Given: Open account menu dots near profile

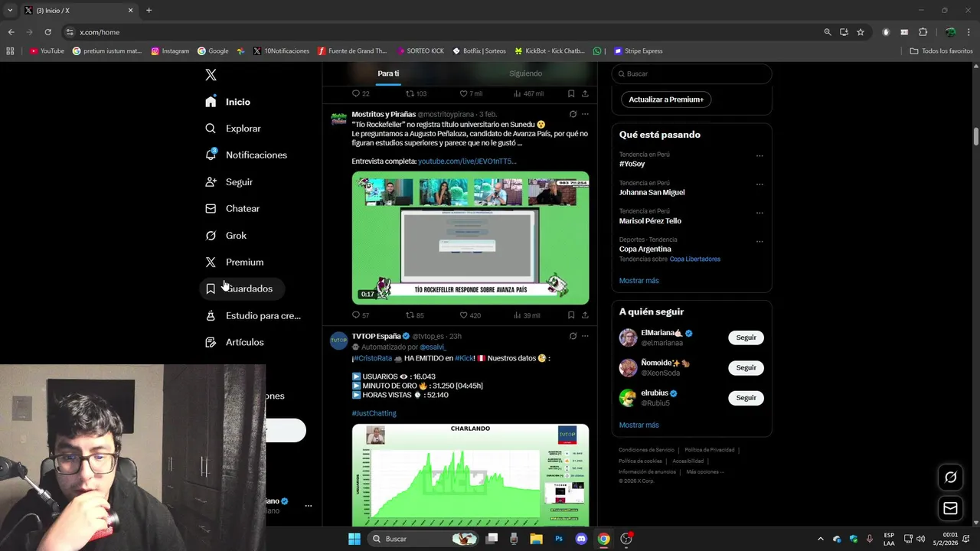Looking at the screenshot, I should [309, 506].
